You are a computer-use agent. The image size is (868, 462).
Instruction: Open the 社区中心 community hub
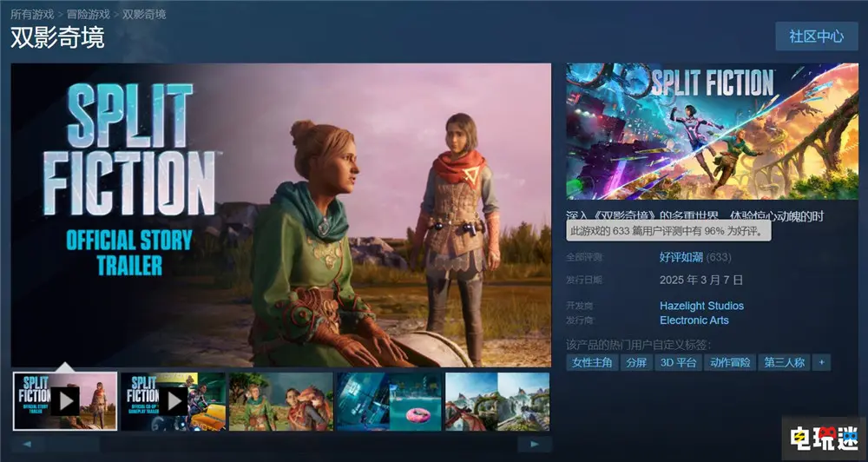tap(816, 36)
